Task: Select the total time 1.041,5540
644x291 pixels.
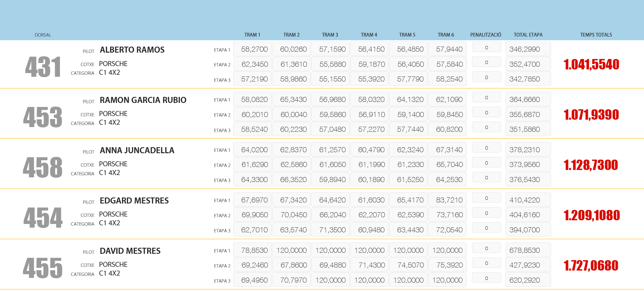Action: tap(591, 64)
